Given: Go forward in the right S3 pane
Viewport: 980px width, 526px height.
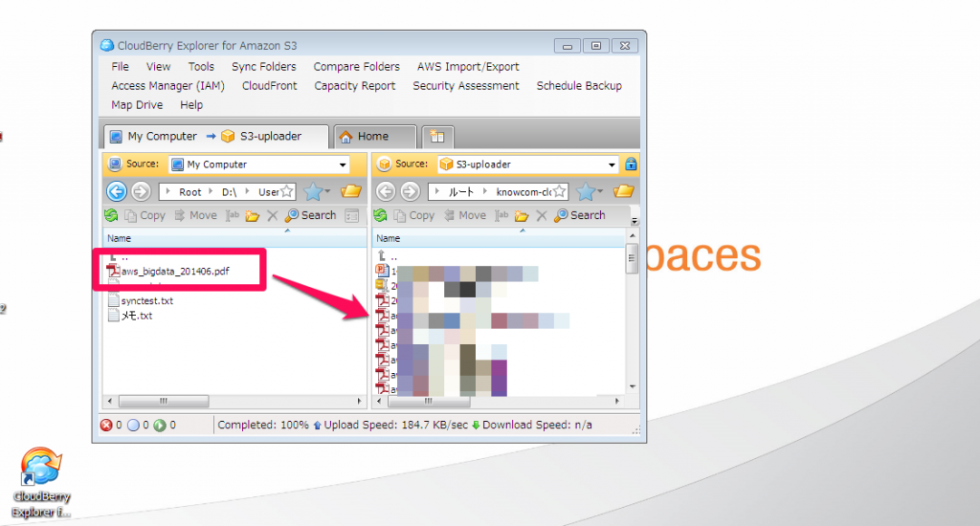Looking at the screenshot, I should (x=410, y=191).
